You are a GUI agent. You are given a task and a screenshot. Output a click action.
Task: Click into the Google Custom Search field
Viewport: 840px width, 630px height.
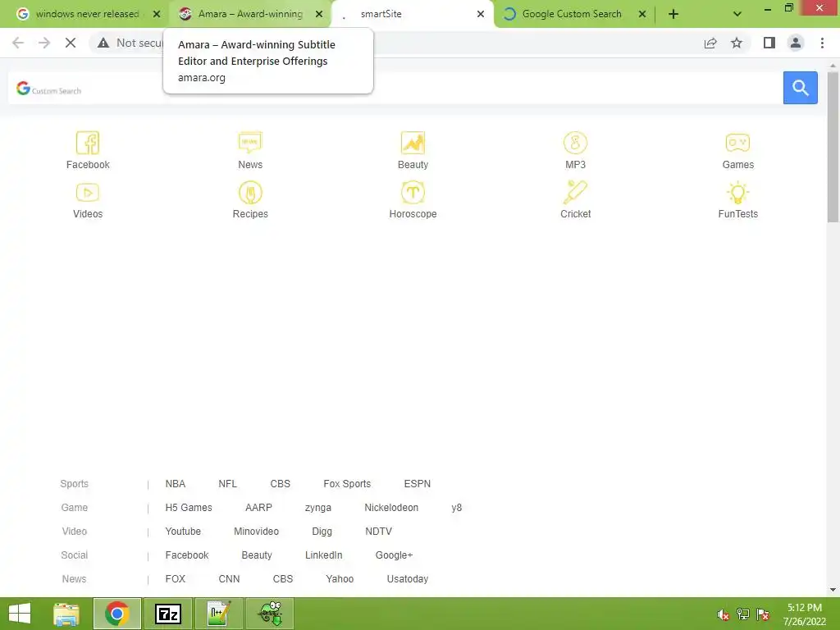[395, 87]
